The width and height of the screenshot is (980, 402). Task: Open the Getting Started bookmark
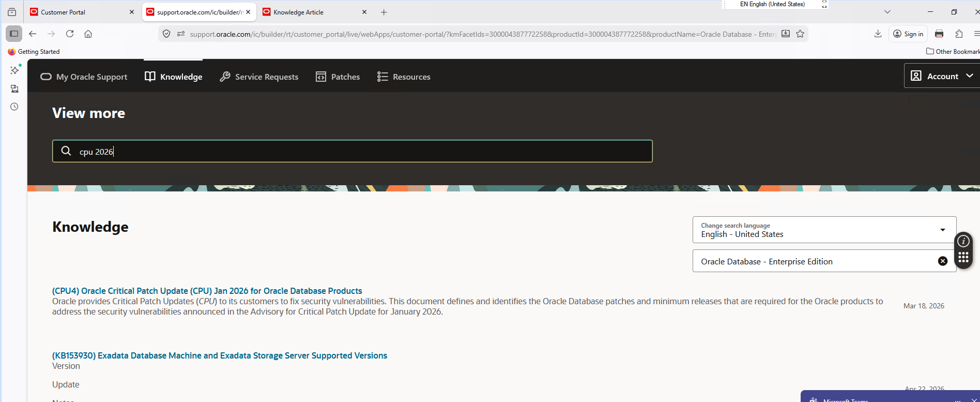[34, 52]
